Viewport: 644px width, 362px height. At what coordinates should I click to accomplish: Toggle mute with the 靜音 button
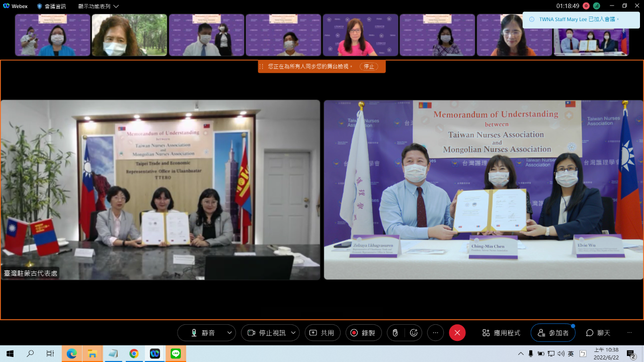(203, 333)
